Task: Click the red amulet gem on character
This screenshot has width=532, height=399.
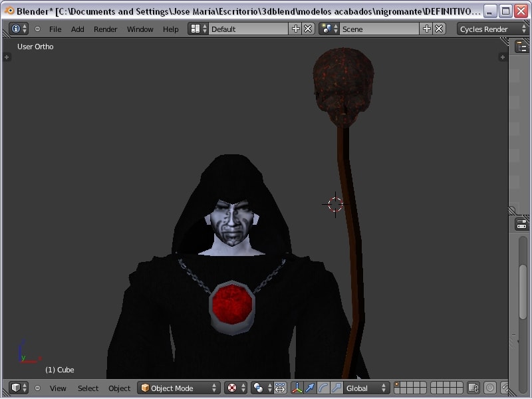Action: coord(232,304)
